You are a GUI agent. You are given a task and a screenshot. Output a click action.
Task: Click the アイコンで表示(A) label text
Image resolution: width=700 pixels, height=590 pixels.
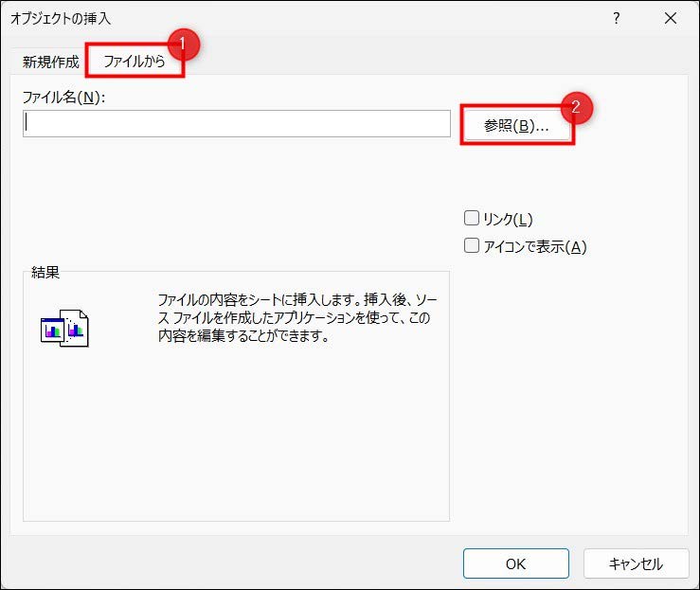535,247
